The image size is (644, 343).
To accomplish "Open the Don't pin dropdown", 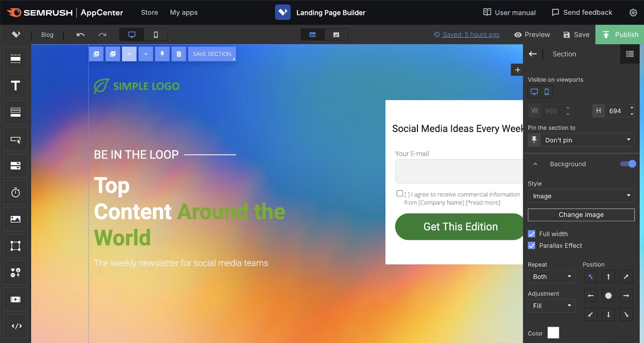I will point(587,140).
